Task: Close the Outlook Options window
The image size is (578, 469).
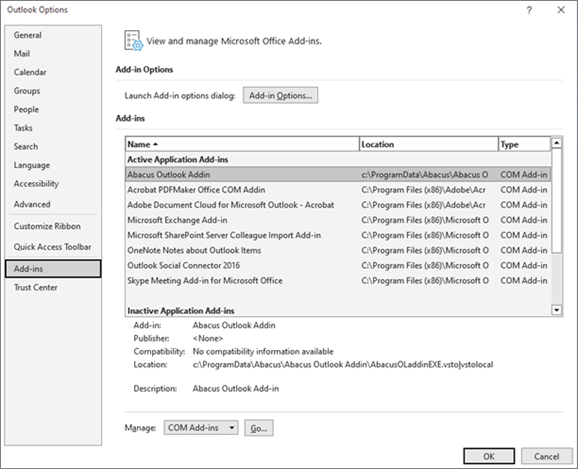Action: 561,10
